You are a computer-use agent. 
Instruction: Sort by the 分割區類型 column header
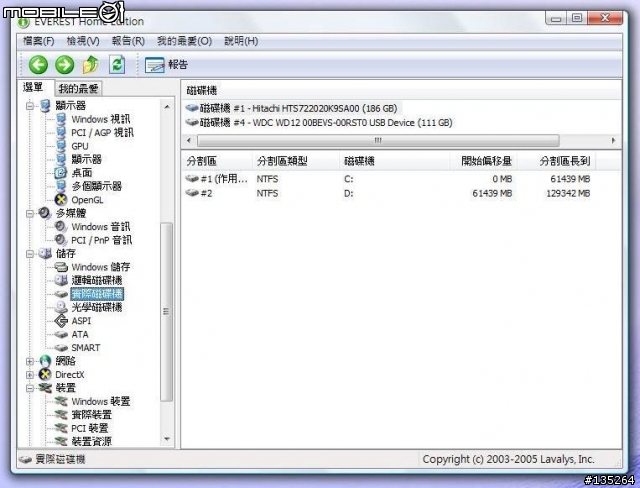click(296, 161)
